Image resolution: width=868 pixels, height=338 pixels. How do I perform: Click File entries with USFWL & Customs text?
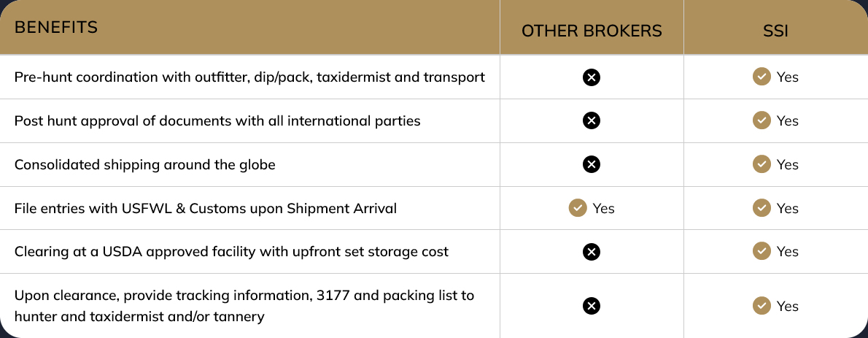point(206,208)
